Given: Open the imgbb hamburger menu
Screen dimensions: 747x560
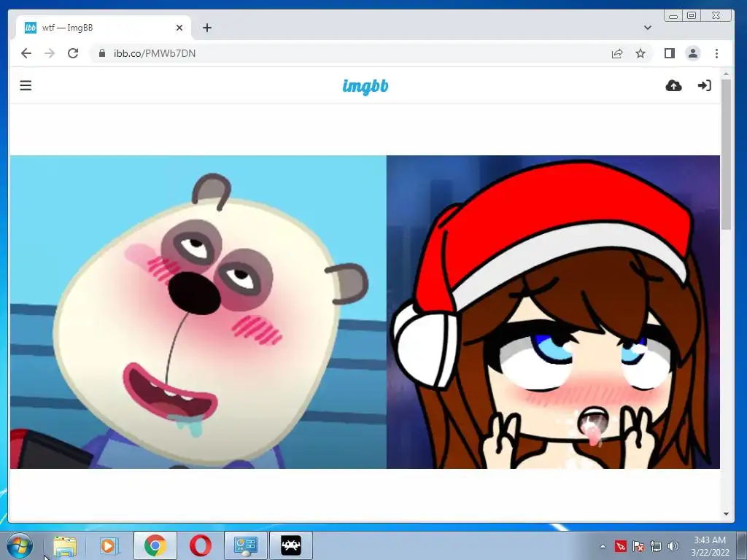Looking at the screenshot, I should pos(26,86).
